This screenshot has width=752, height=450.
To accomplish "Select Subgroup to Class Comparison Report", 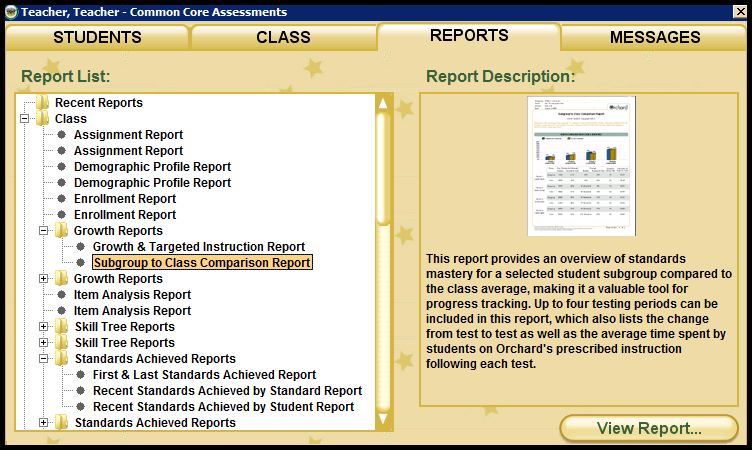I will point(202,262).
